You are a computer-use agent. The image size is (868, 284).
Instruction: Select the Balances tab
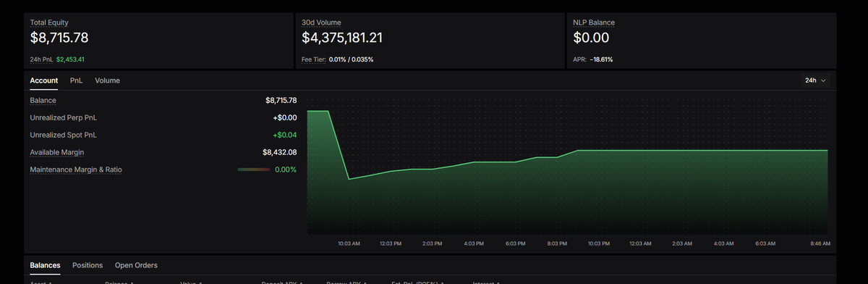tap(45, 265)
